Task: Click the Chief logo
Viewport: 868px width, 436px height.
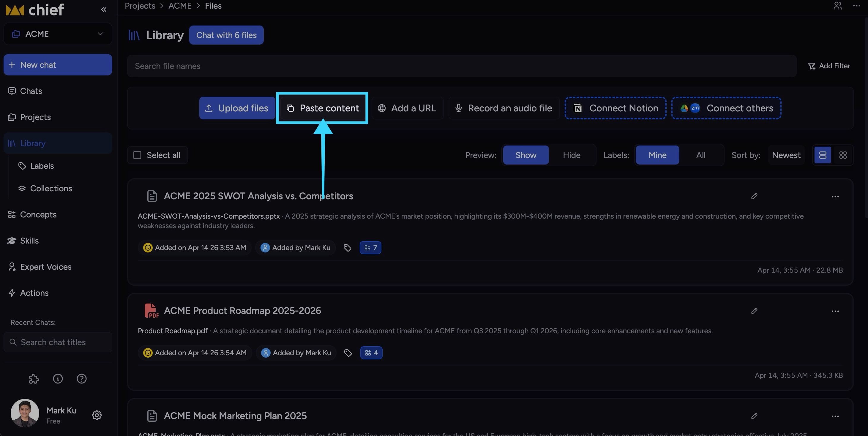Action: tap(34, 10)
